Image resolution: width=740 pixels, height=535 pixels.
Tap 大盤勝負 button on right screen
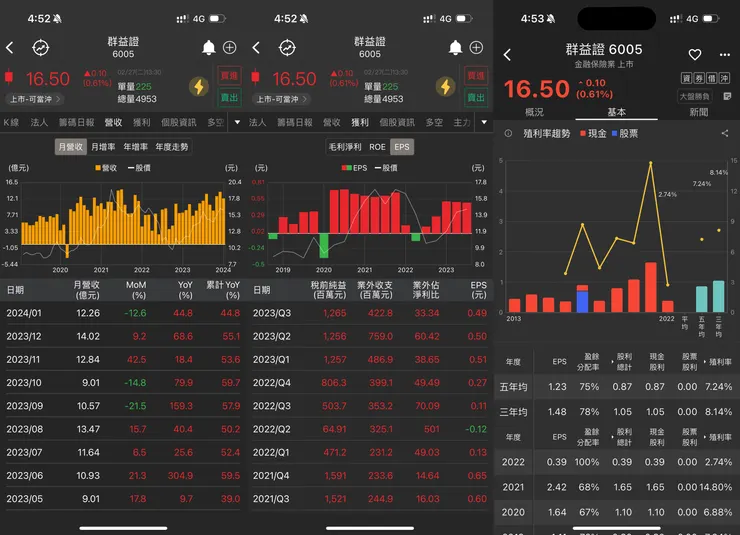tap(694, 96)
